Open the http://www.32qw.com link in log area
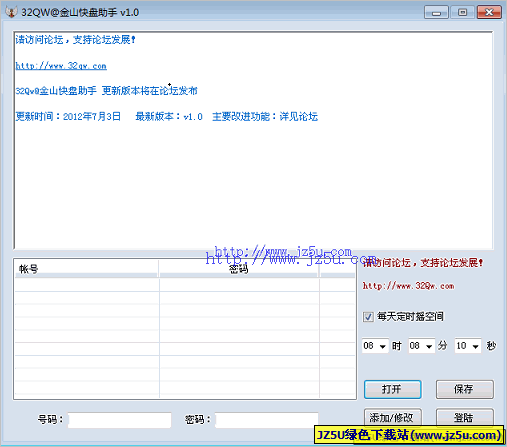This screenshot has height=447, width=507. (61, 66)
